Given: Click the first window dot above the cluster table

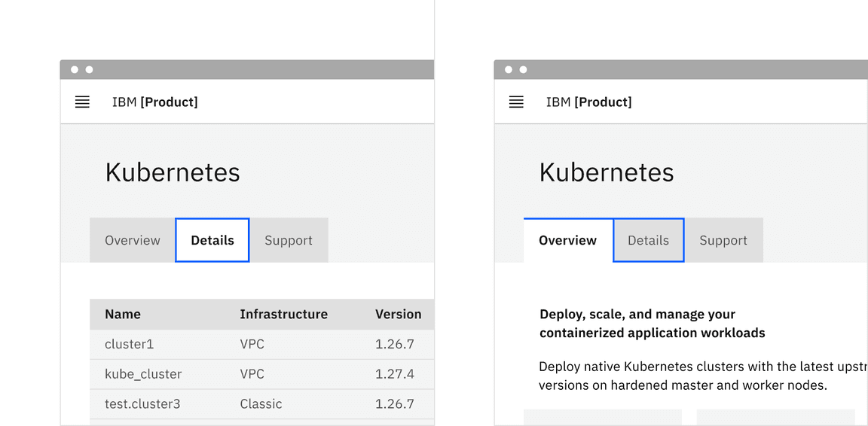Looking at the screenshot, I should 75,70.
